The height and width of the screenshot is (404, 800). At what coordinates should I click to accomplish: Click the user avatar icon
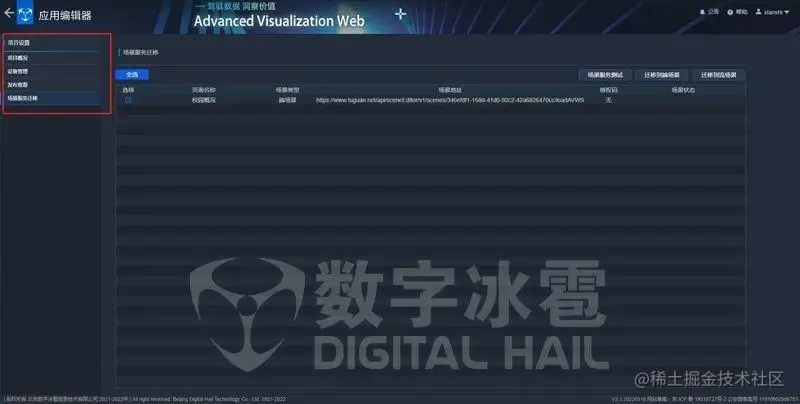coord(759,12)
